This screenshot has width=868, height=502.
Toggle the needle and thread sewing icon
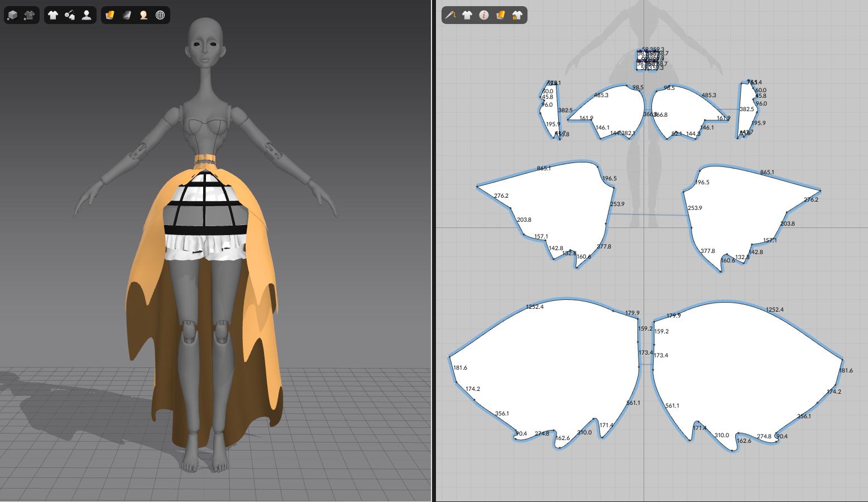click(x=450, y=15)
